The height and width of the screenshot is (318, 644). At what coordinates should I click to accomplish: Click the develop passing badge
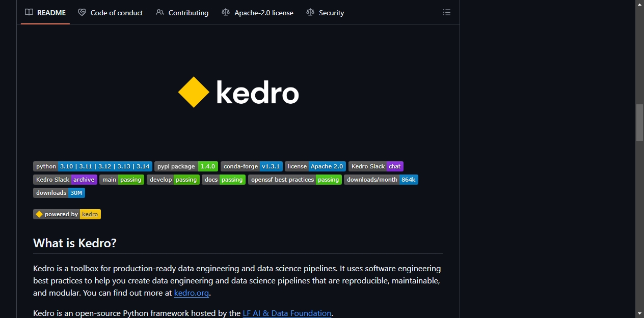173,180
